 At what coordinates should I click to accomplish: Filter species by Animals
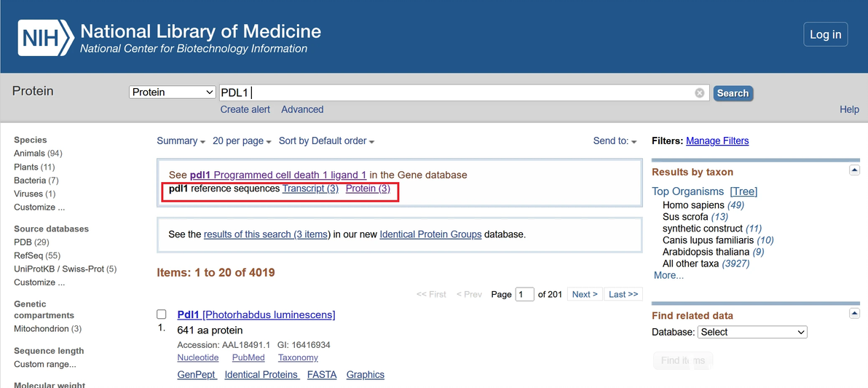29,154
